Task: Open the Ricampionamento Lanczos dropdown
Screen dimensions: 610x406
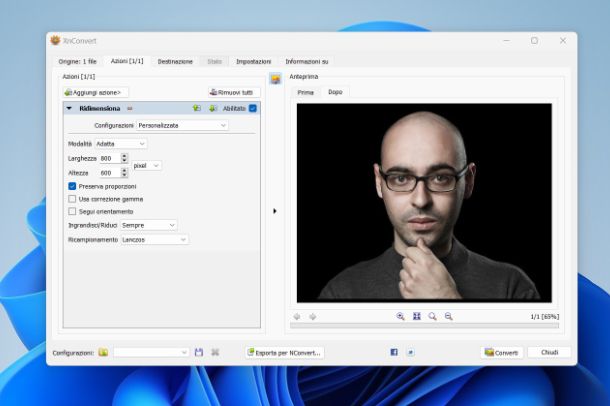Action: [x=154, y=240]
